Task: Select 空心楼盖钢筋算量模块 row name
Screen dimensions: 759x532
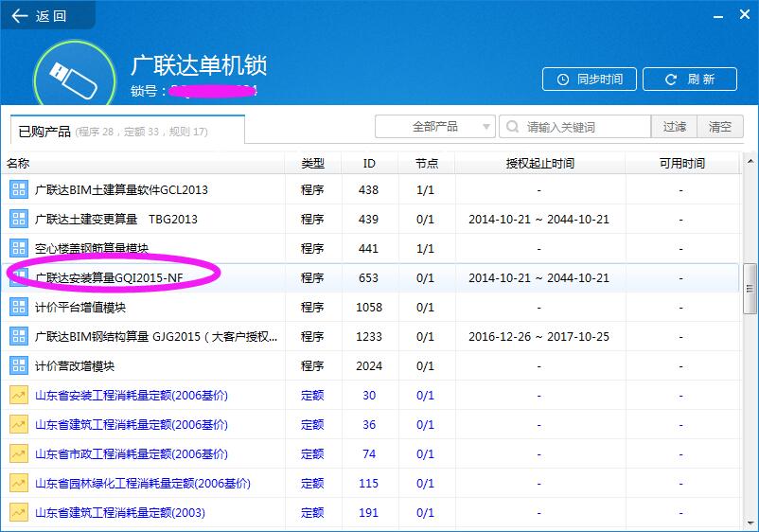Action: (x=92, y=248)
